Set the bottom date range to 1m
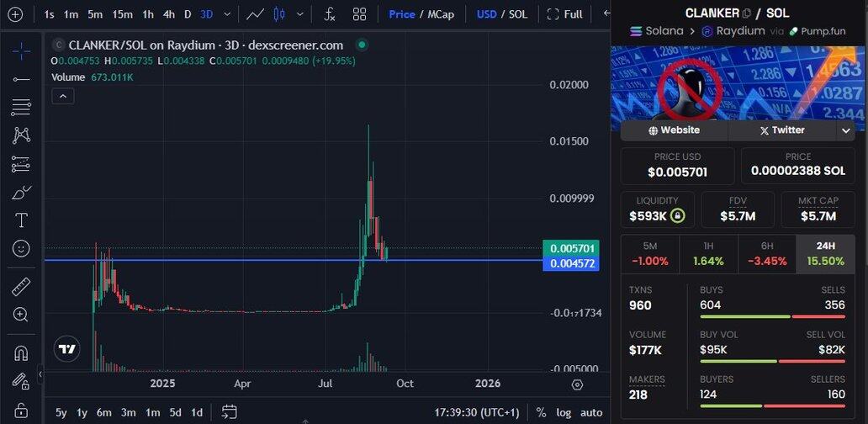868x424 pixels. click(x=153, y=412)
